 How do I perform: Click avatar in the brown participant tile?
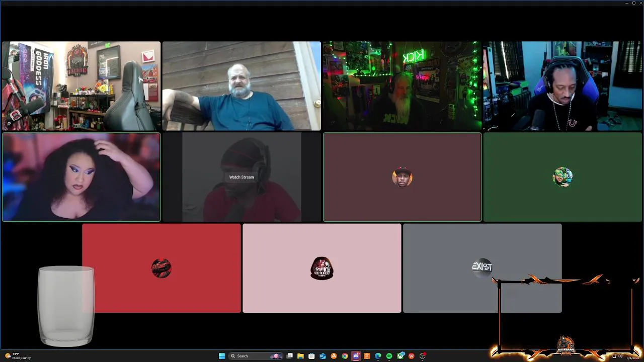coord(402,177)
